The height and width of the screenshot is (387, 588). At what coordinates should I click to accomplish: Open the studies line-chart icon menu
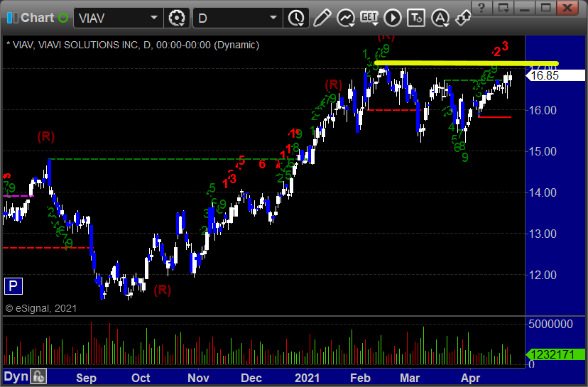click(x=346, y=18)
